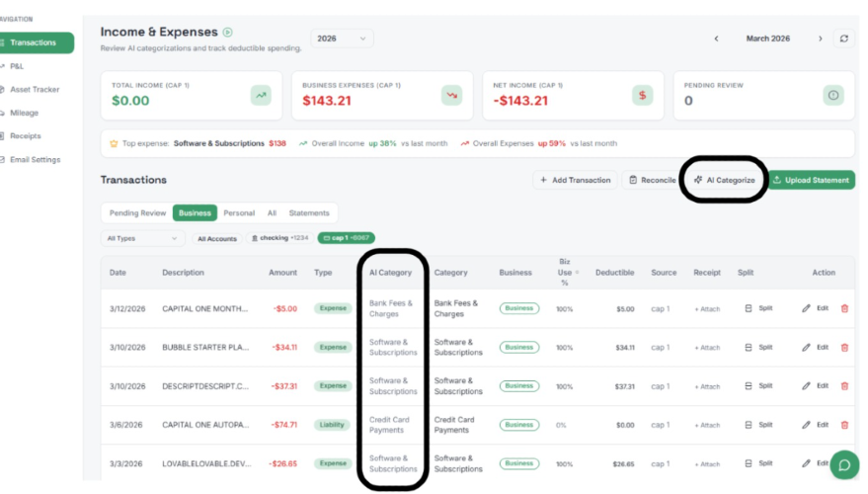Go to the next month arrow
This screenshot has height=494, width=868.
click(x=821, y=39)
